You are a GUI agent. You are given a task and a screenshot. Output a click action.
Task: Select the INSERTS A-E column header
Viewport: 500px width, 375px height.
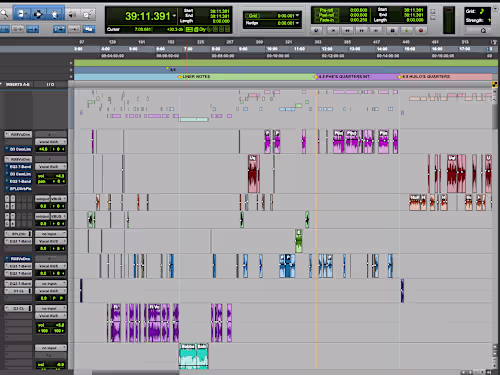pyautogui.click(x=17, y=85)
